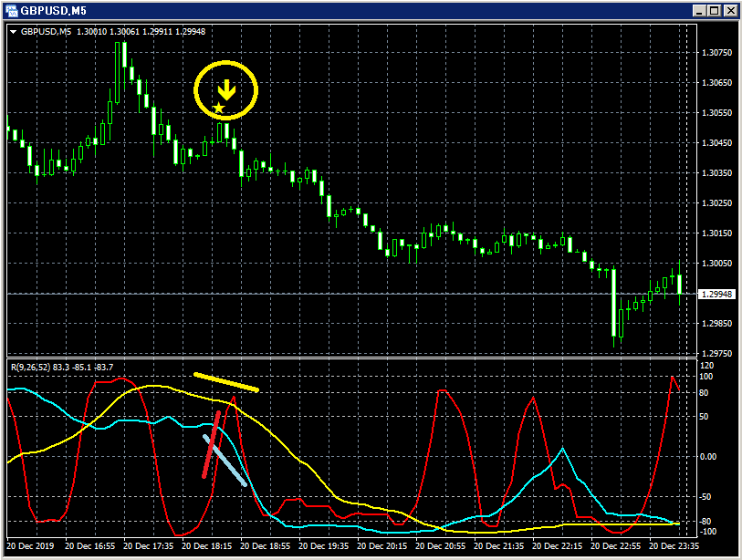This screenshot has width=742, height=560.
Task: Click the 120 level on indicator scale
Action: coord(706,366)
